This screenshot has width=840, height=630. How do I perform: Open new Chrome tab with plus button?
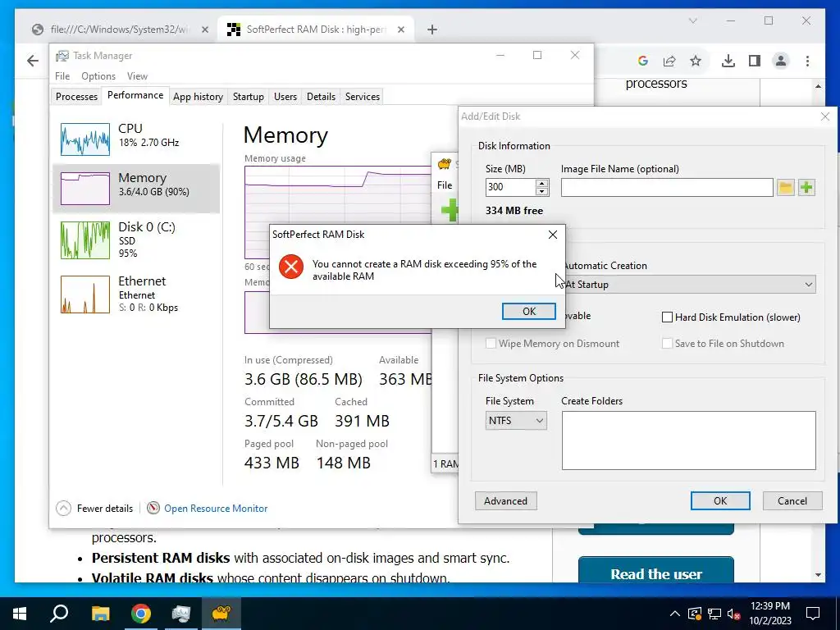pos(431,30)
